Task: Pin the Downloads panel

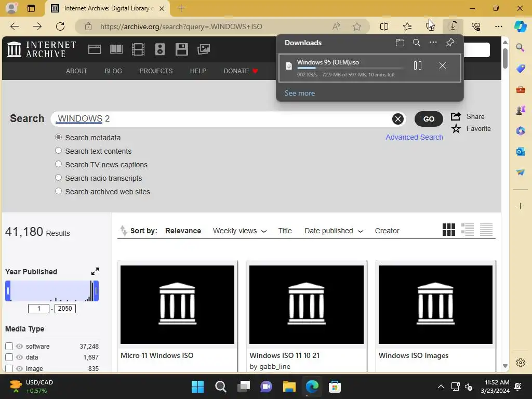Action: [450, 43]
